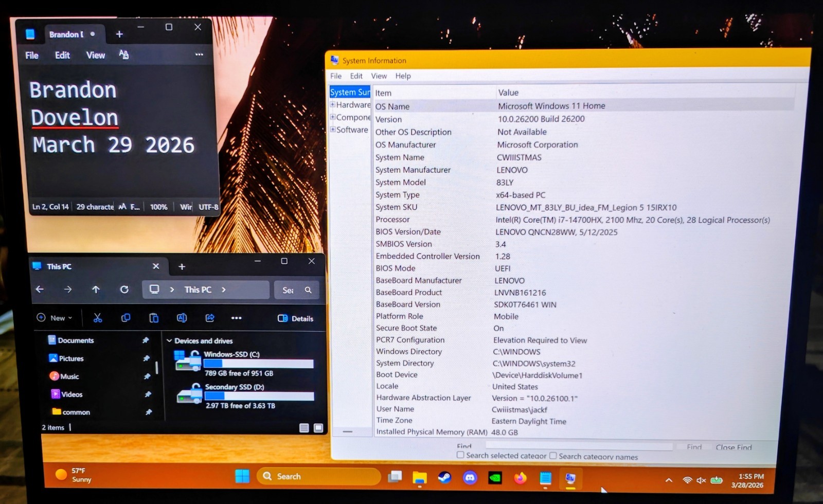Click the Copy icon in File Explorer toolbar
The height and width of the screenshot is (504, 823).
pos(126,318)
